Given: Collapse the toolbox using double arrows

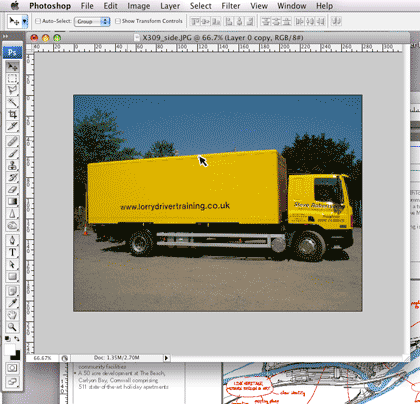Looking at the screenshot, I should (5, 36).
